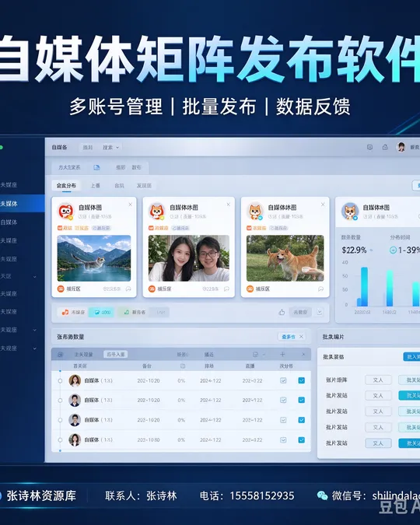Click the X icon in table toolbar
This screenshot has height=525, width=420.
click(x=303, y=354)
